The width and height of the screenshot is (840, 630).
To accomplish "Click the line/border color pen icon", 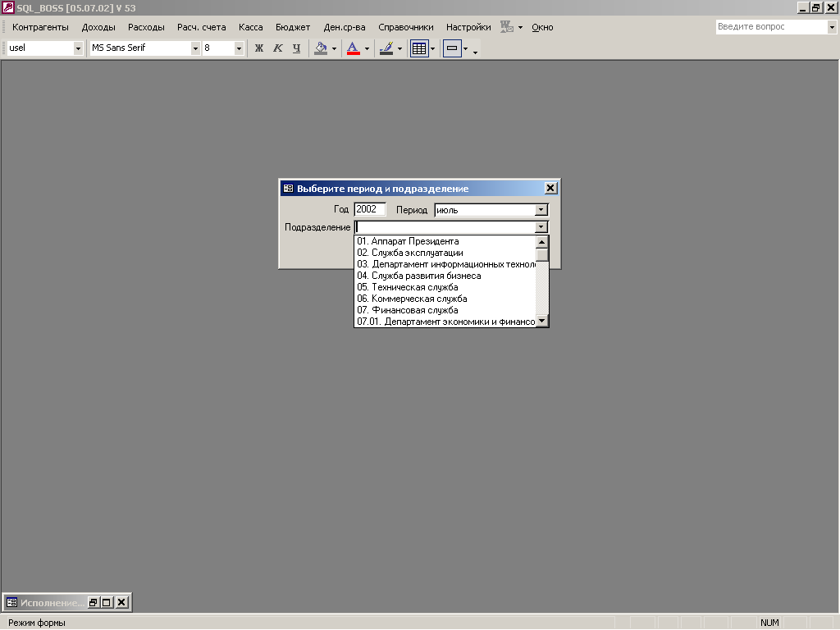I will pos(386,48).
